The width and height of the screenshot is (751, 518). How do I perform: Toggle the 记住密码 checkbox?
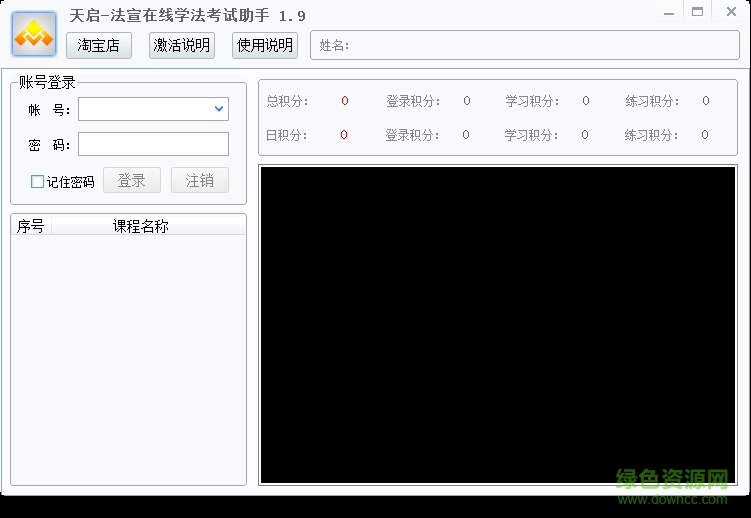(x=38, y=181)
